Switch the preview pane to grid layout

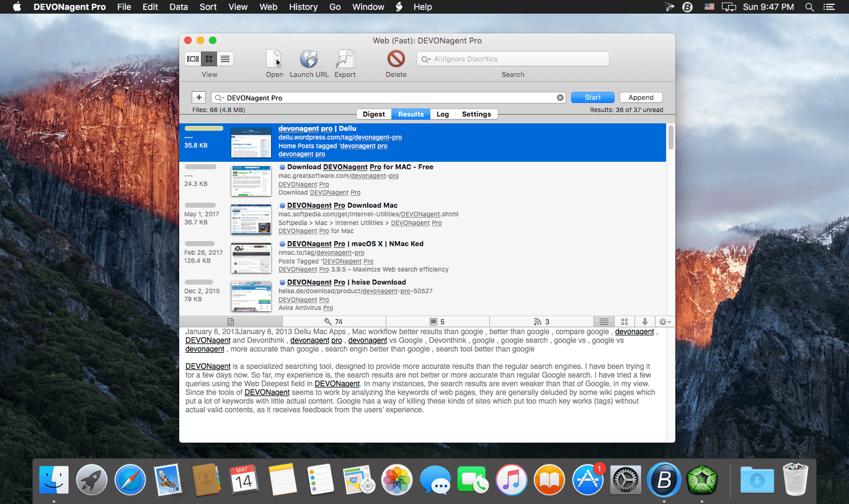(625, 322)
